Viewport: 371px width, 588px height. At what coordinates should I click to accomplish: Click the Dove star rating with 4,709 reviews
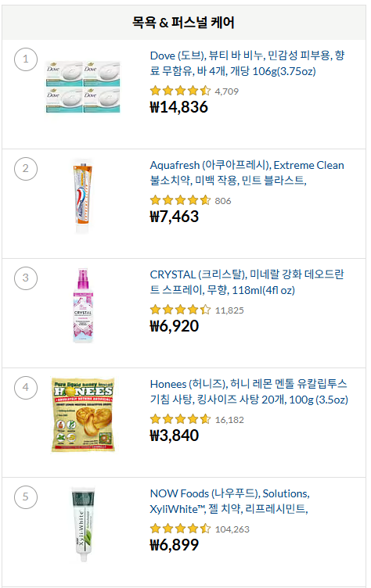tap(194, 91)
